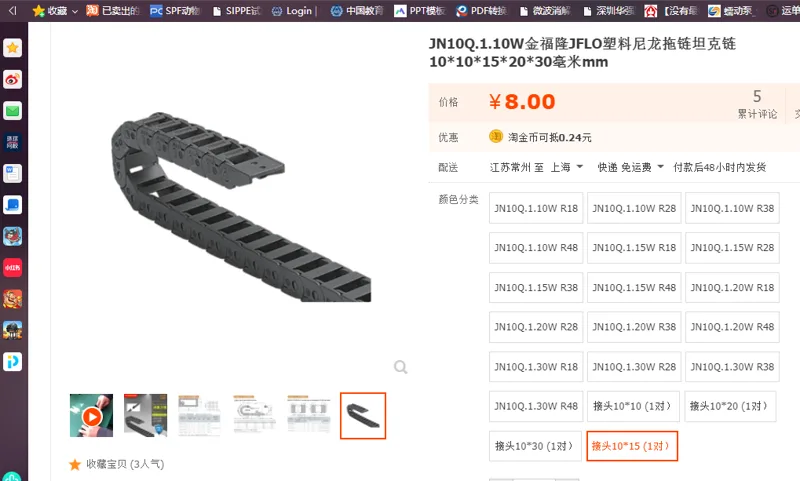Click the magnifier zoom icon on product image
The width and height of the screenshot is (800, 481).
click(401, 367)
